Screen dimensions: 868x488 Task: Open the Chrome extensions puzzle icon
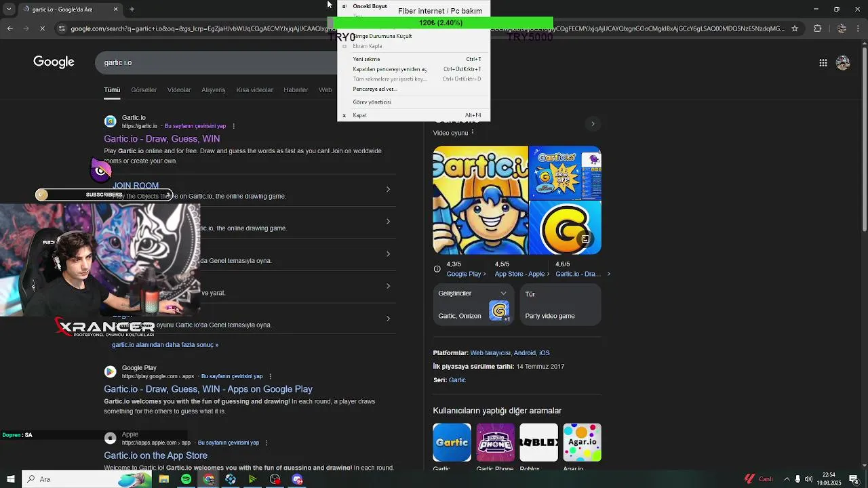pyautogui.click(x=817, y=28)
